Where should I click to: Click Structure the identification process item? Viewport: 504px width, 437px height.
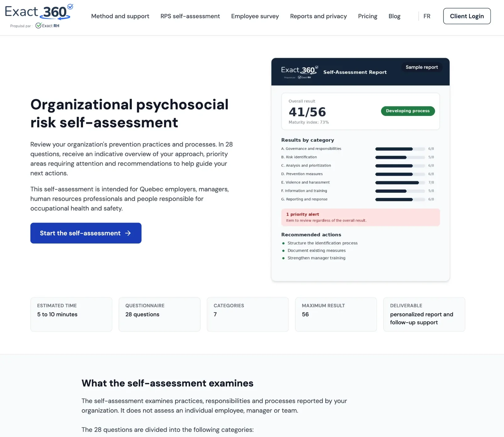click(322, 243)
